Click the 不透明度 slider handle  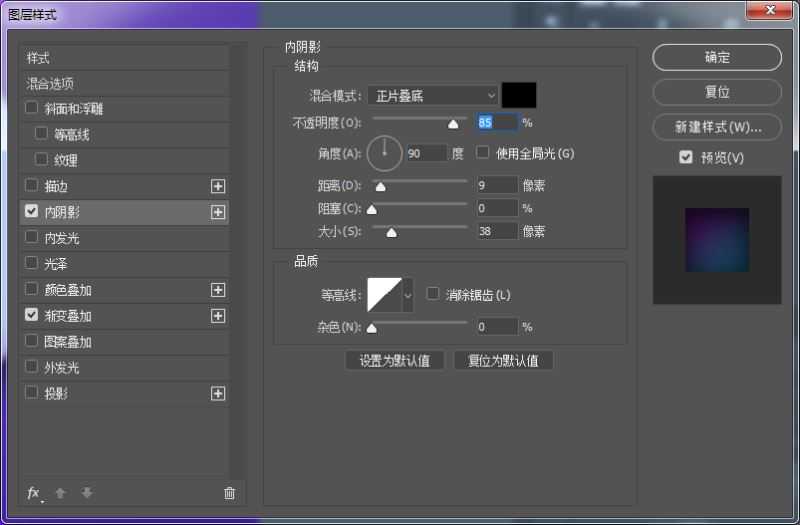[453, 124]
